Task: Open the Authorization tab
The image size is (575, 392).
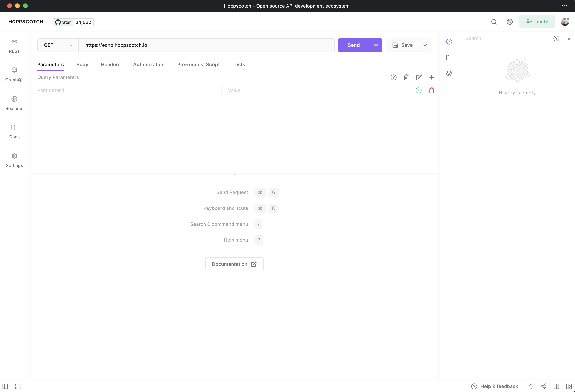Action: (x=149, y=64)
